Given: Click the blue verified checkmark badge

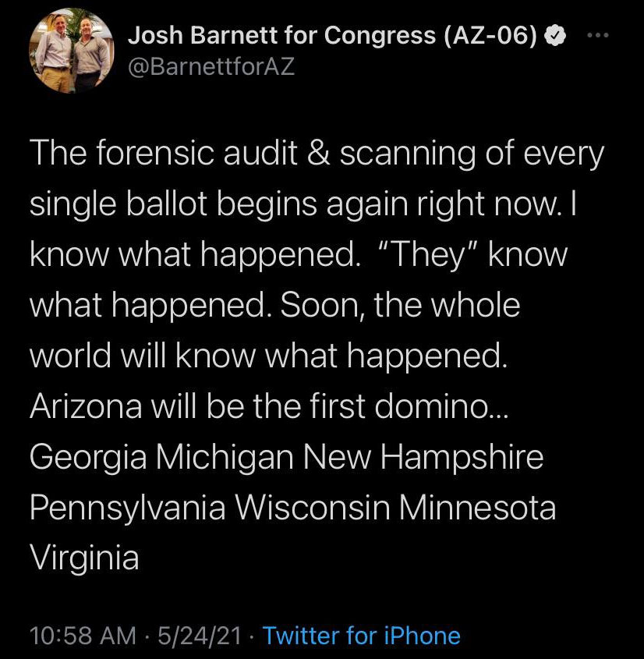Looking at the screenshot, I should click(x=555, y=36).
